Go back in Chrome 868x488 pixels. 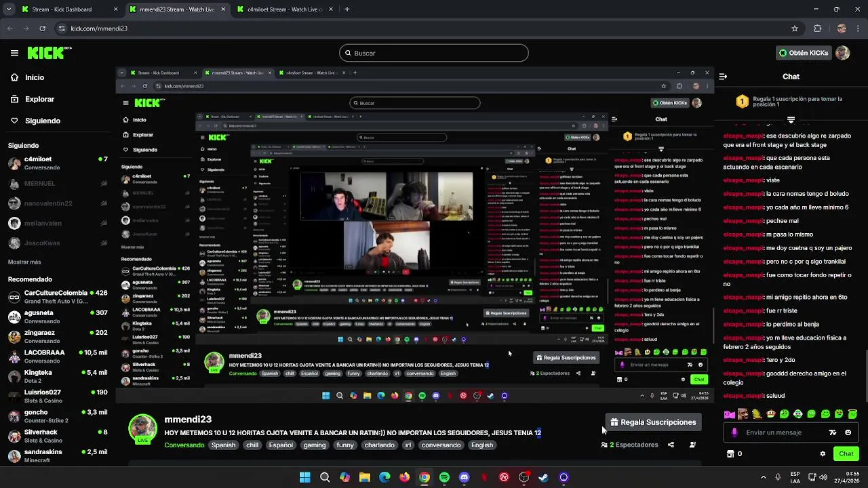10,28
